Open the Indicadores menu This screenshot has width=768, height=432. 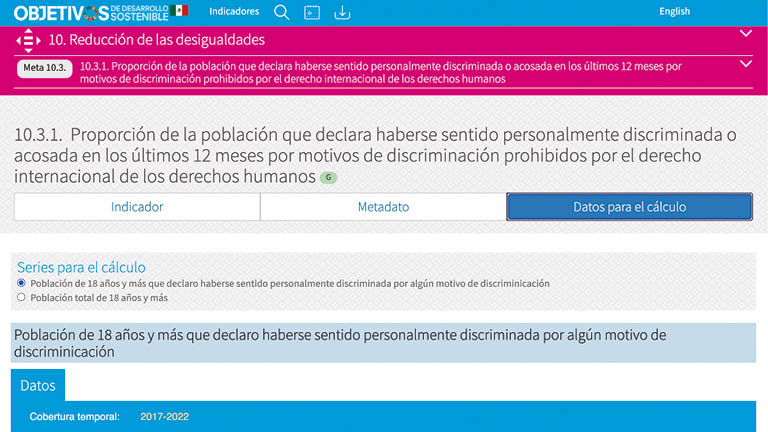tap(234, 12)
